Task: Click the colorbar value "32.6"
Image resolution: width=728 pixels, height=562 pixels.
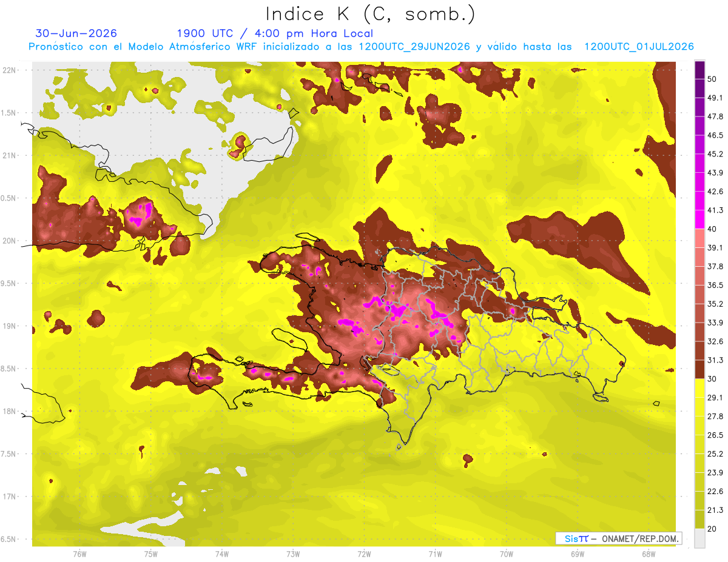Action: point(715,341)
